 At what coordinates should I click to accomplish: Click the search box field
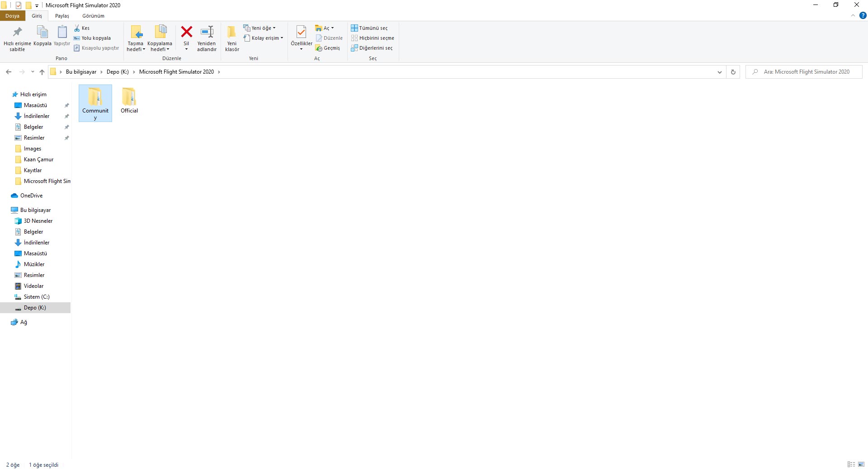pyautogui.click(x=804, y=72)
